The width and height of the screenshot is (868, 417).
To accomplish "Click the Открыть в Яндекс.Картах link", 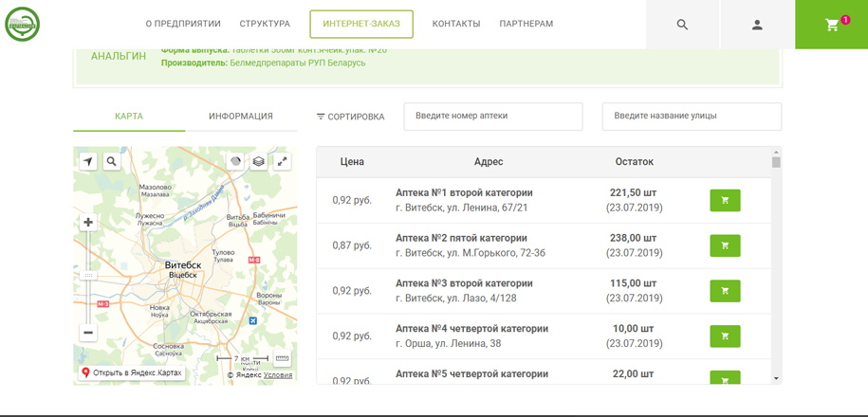I will click(x=132, y=372).
